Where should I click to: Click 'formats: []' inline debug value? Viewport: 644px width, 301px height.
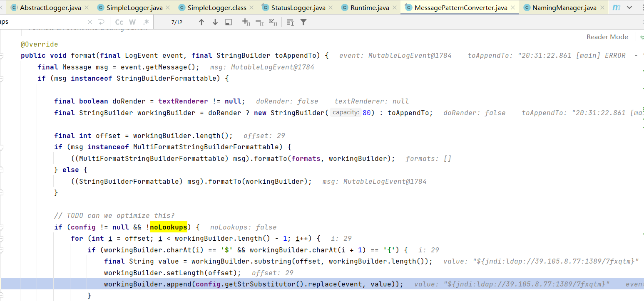click(428, 158)
